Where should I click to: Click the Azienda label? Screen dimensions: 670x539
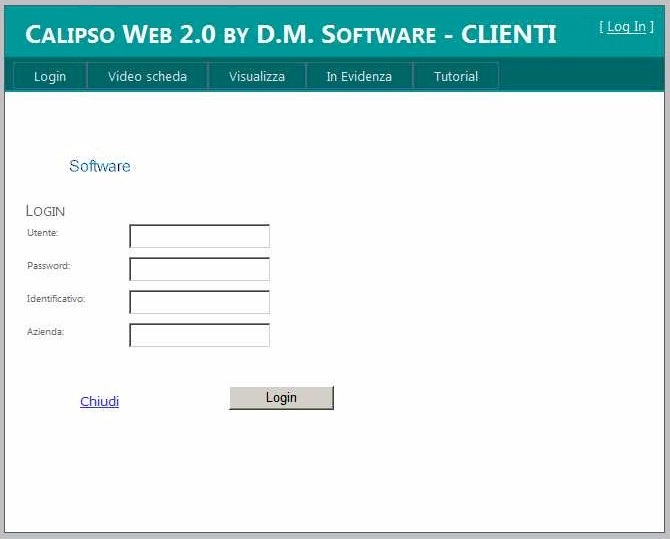[45, 331]
